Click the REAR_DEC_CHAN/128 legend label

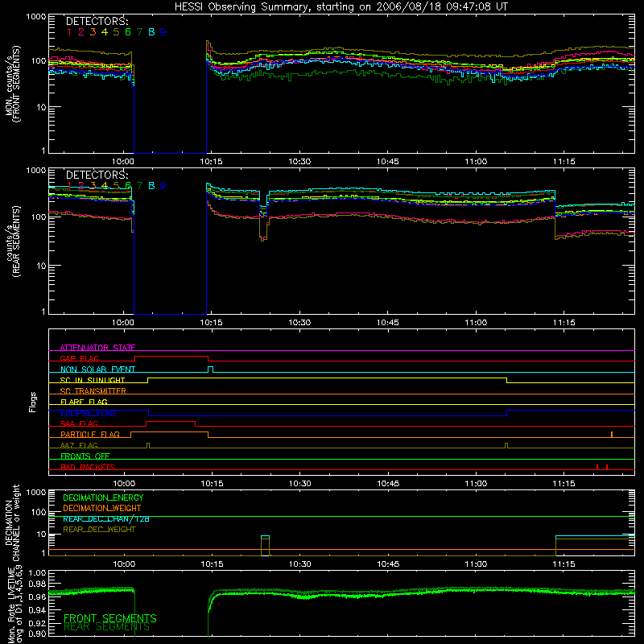(106, 519)
